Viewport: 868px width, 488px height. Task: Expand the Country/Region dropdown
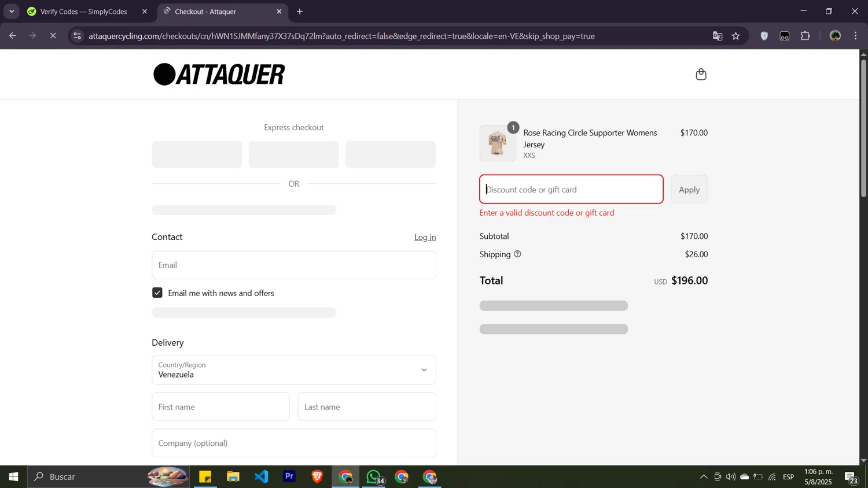point(294,370)
